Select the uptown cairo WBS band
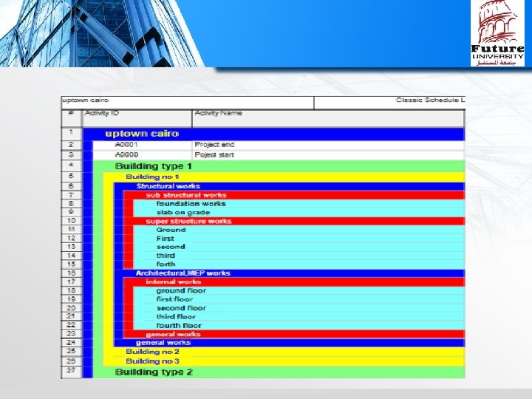Image resolution: width=532 pixels, height=399 pixels. pyautogui.click(x=274, y=134)
